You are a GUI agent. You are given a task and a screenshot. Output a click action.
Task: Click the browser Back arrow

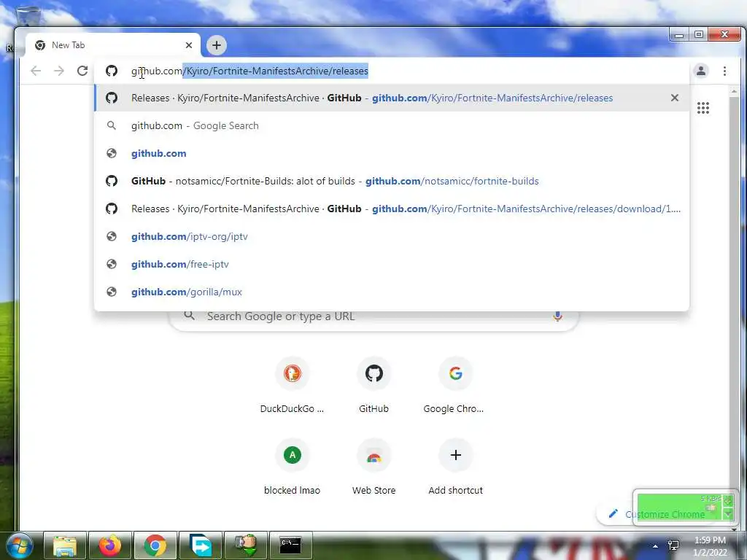[36, 71]
